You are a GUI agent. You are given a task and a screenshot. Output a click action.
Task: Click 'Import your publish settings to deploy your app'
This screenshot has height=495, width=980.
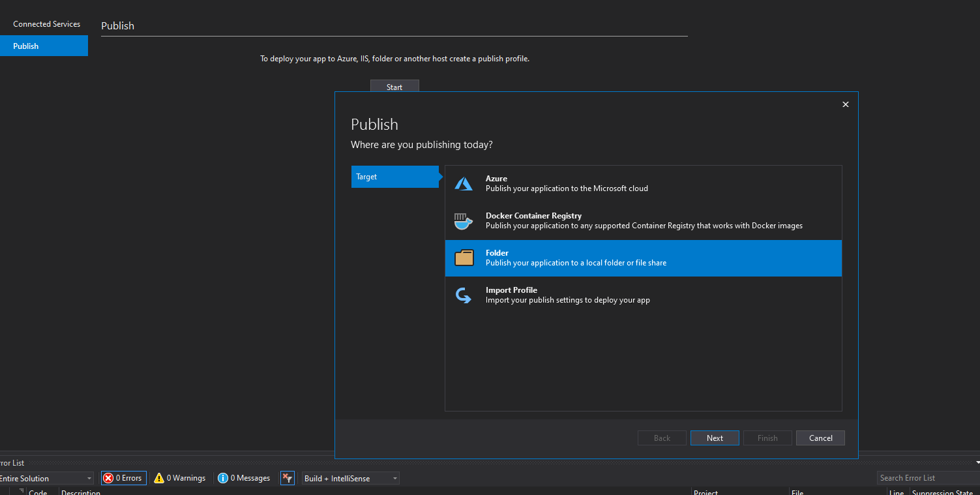[568, 300]
